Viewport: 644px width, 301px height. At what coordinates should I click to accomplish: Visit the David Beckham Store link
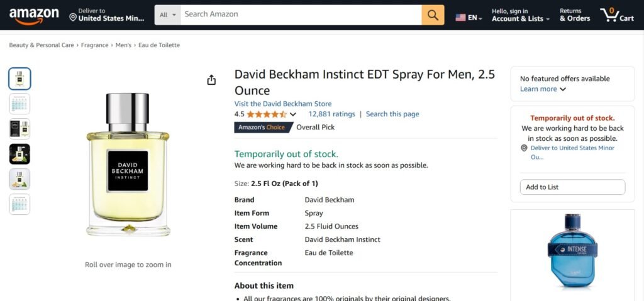(x=283, y=104)
